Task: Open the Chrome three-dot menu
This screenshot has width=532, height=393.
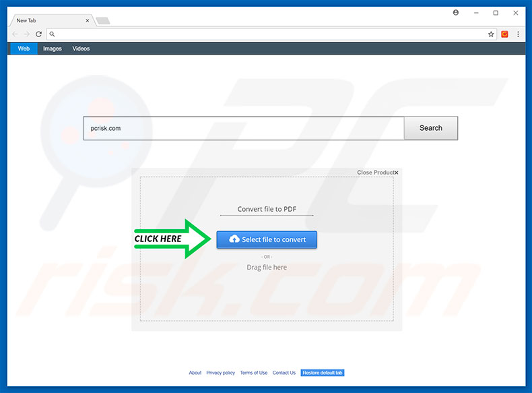Action: pyautogui.click(x=518, y=34)
